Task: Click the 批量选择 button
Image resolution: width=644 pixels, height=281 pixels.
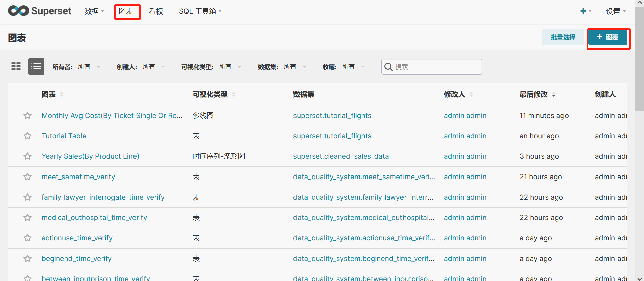Action: click(x=563, y=37)
